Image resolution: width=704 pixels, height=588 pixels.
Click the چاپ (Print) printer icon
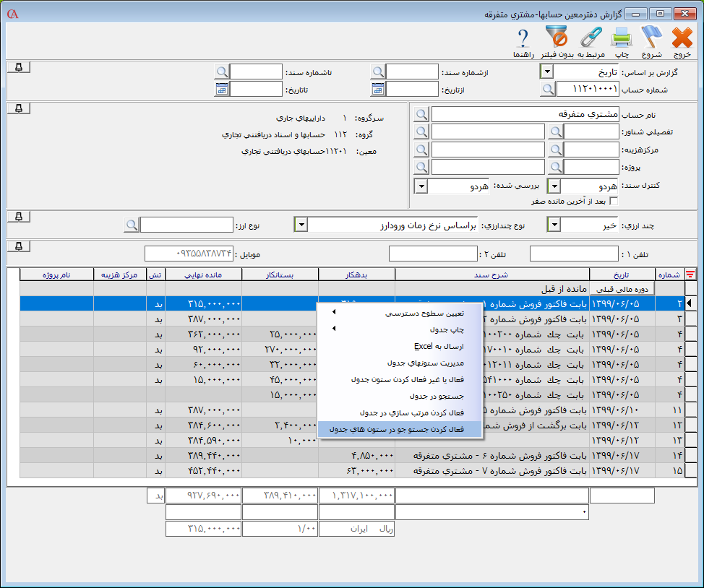(622, 38)
